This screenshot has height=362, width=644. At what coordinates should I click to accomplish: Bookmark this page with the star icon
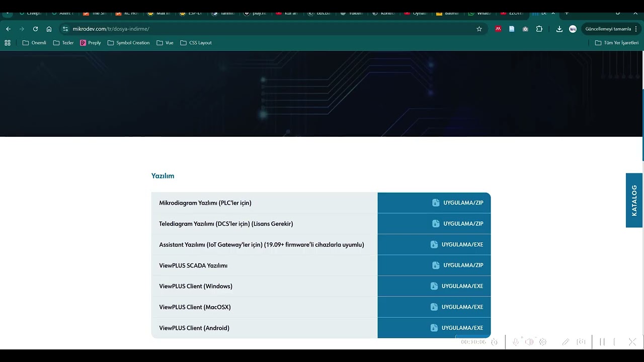(x=479, y=29)
